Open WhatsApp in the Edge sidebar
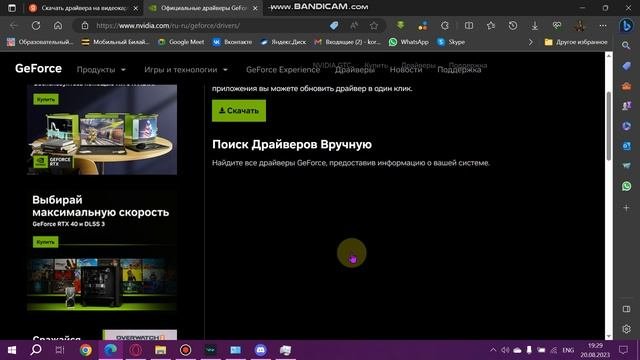The height and width of the screenshot is (360, 640). (626, 186)
